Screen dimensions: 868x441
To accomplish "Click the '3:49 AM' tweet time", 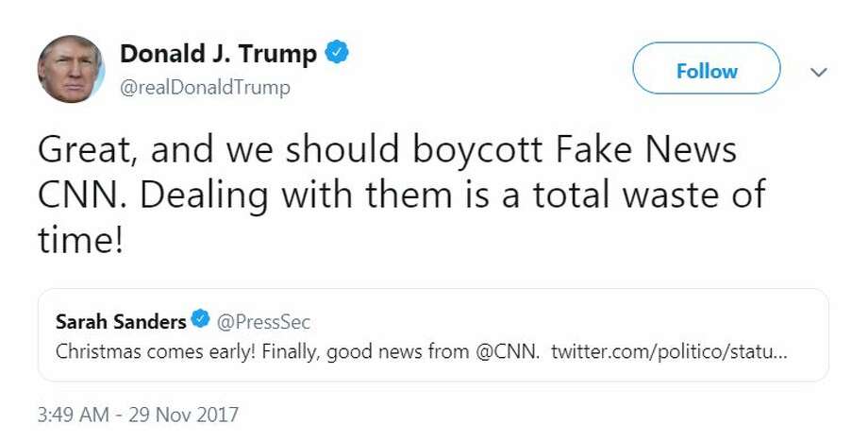I will 74,414.
